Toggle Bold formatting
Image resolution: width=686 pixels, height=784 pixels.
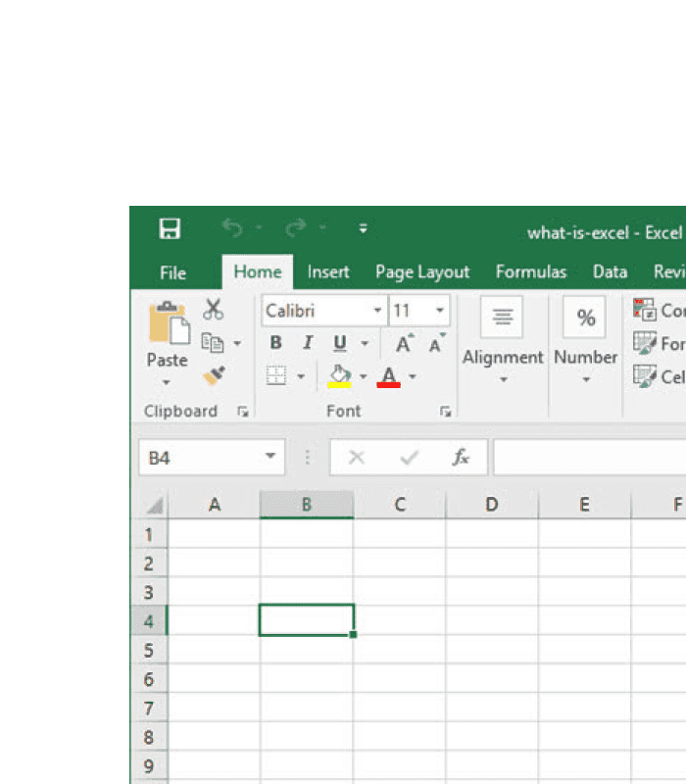(275, 342)
